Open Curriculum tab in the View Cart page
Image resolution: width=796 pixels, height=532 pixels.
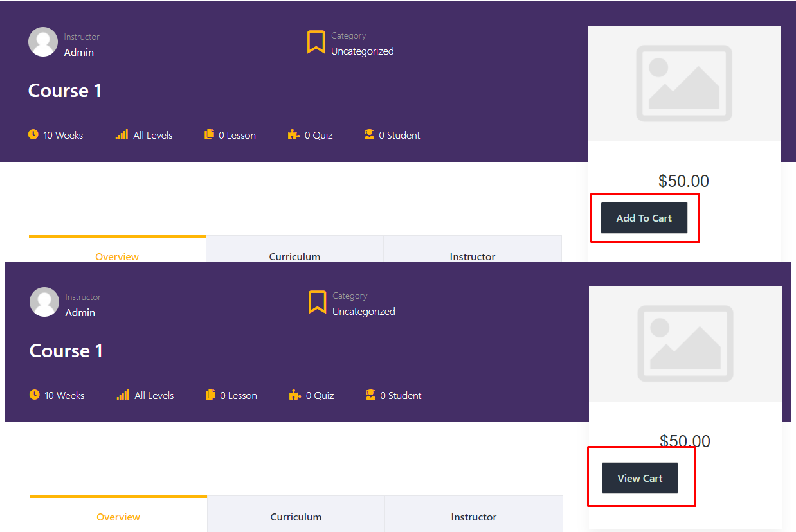(x=296, y=517)
